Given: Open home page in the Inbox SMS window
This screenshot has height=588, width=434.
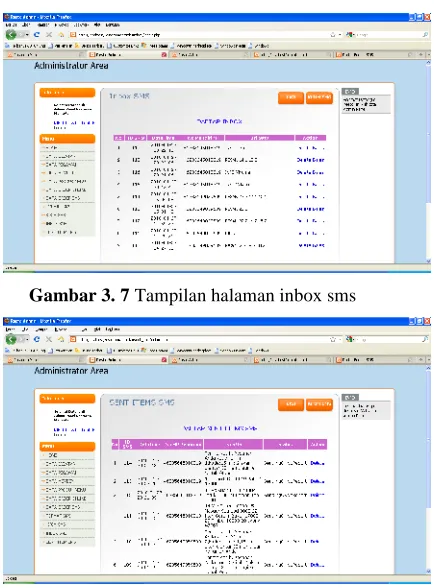Looking at the screenshot, I should [x=61, y=34].
